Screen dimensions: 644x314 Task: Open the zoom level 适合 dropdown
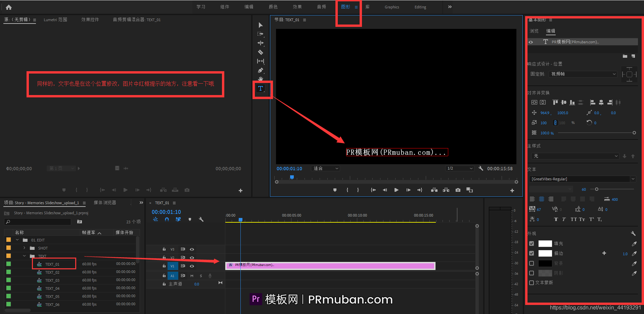point(325,169)
